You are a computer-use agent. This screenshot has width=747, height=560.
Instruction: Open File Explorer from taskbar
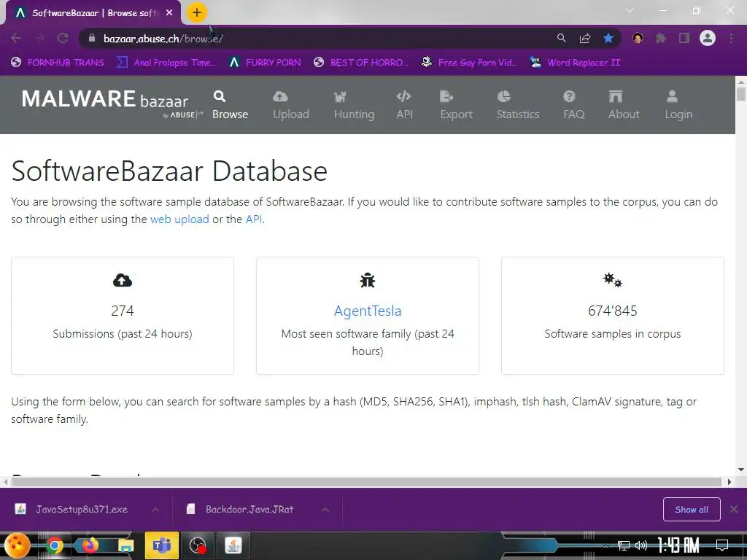pyautogui.click(x=125, y=545)
